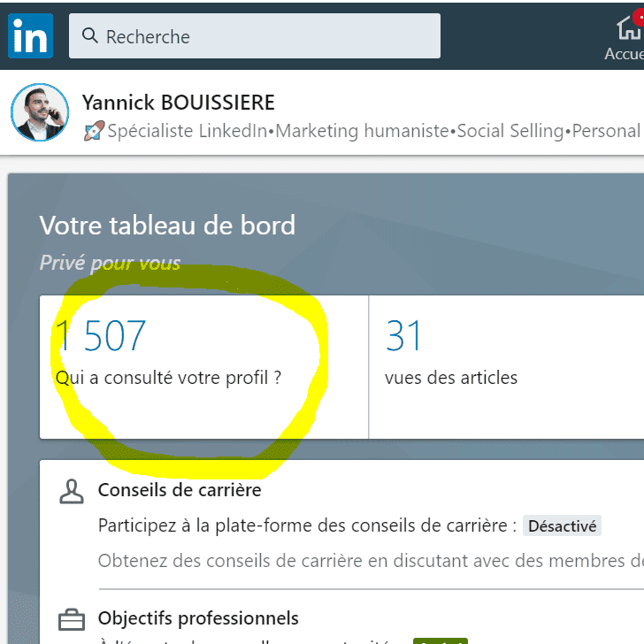The image size is (644, 644).
Task: Open the 31 article views count
Action: 403,335
